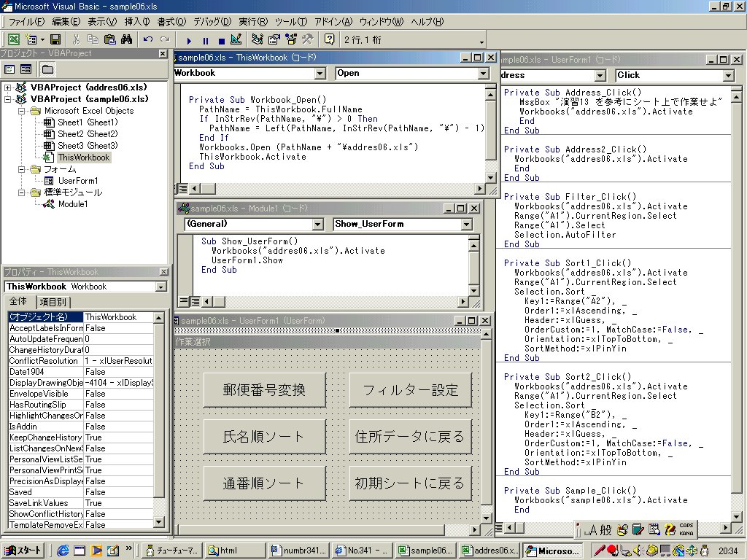Image resolution: width=747 pixels, height=560 pixels.
Task: Open the デバッグ (Debug) menu
Action: (212, 22)
